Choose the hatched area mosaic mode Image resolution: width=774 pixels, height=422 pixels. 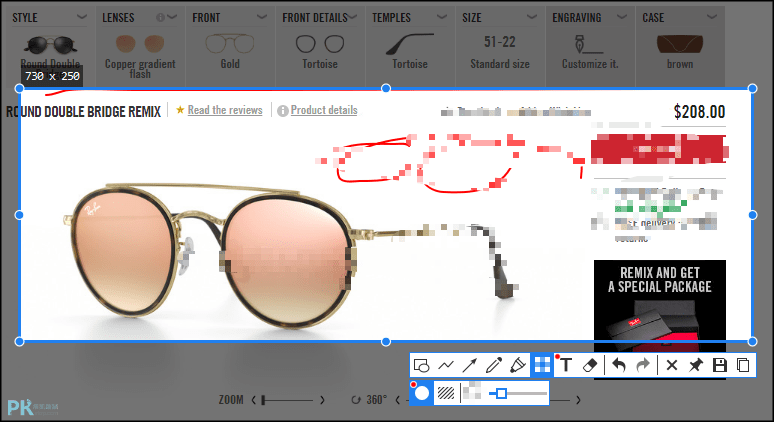pos(446,393)
